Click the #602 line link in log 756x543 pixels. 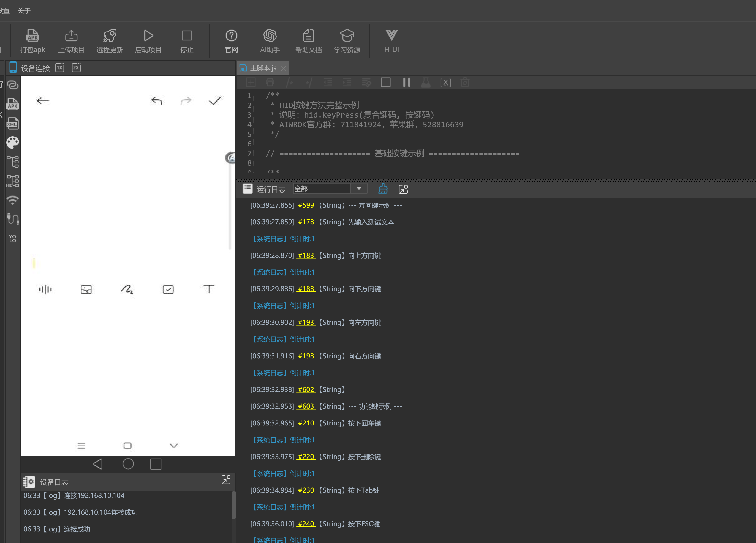point(306,389)
